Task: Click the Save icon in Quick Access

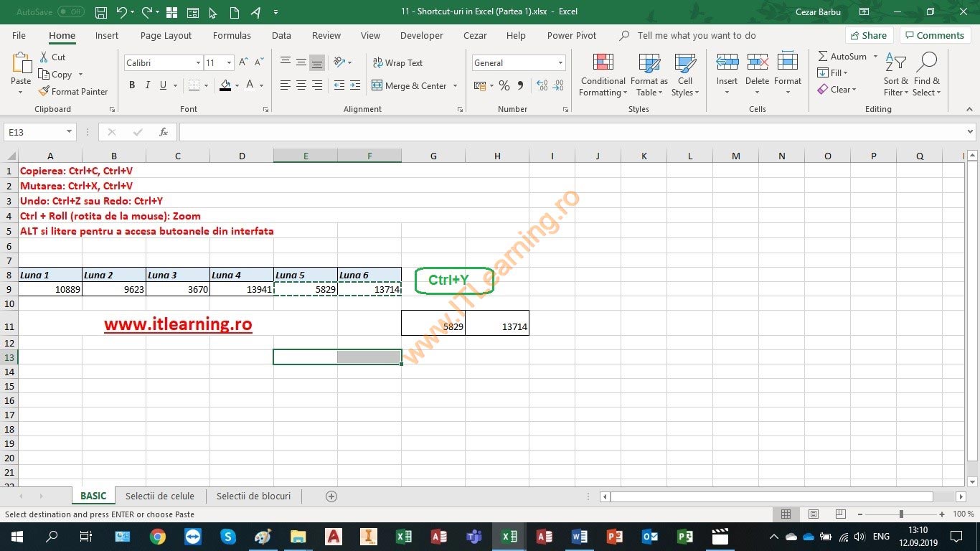Action: coord(101,12)
